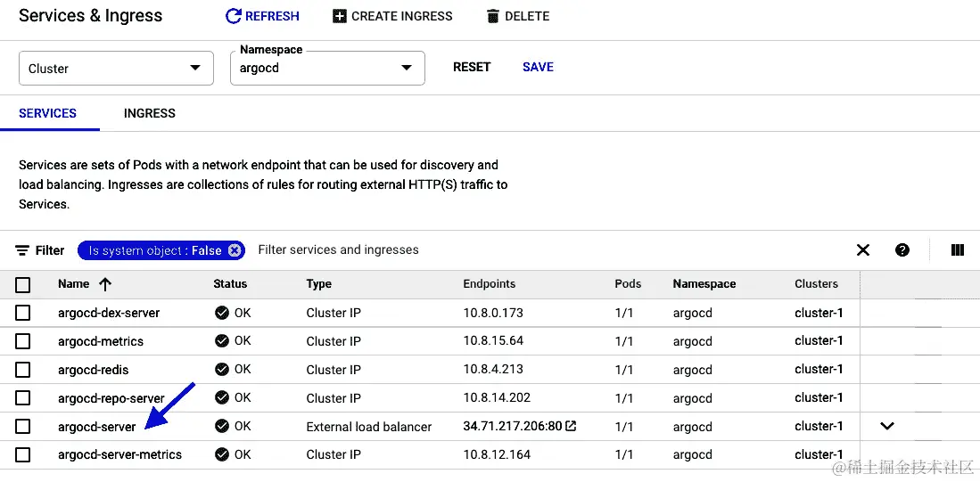This screenshot has height=482, width=980.
Task: Open the Namespace argocd dropdown
Action: pyautogui.click(x=327, y=68)
